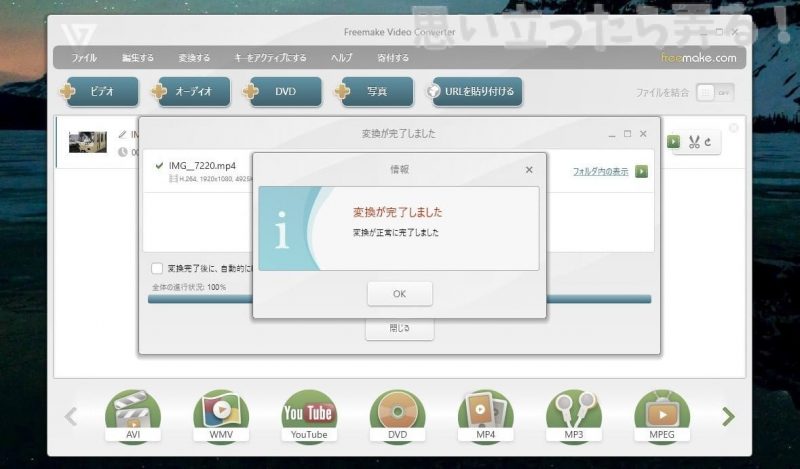Remove the video using its X icon
800x469 pixels.
click(x=734, y=128)
